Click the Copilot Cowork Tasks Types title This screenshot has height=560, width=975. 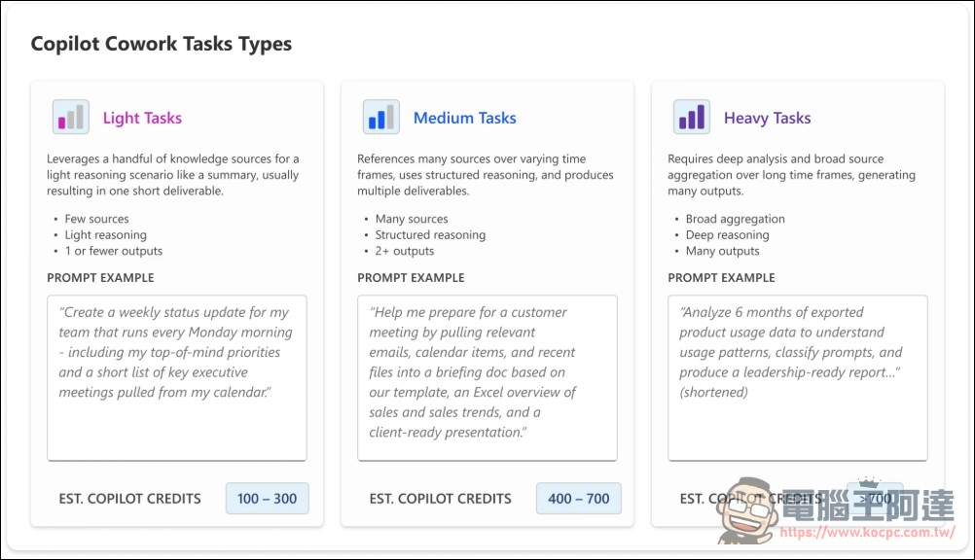pos(162,44)
